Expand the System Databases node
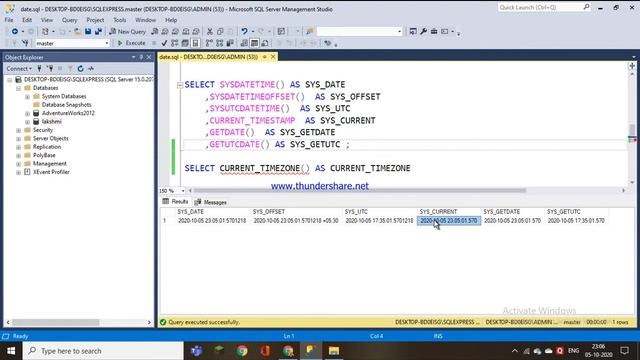 tap(27, 97)
